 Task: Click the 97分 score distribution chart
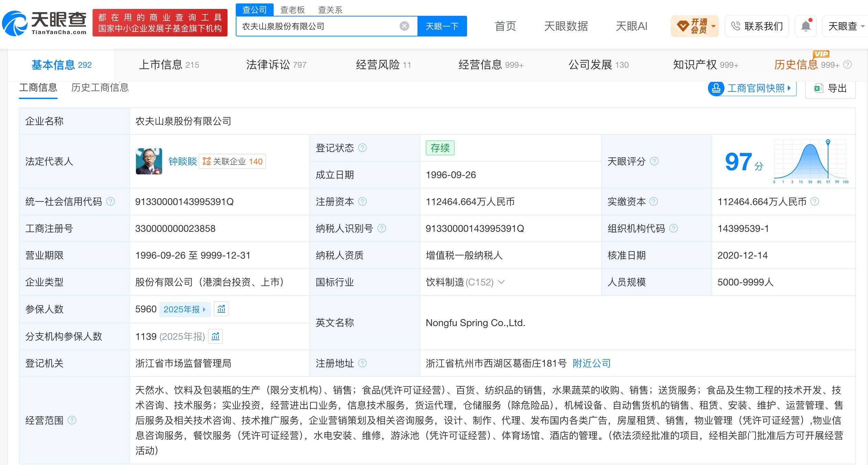(811, 161)
